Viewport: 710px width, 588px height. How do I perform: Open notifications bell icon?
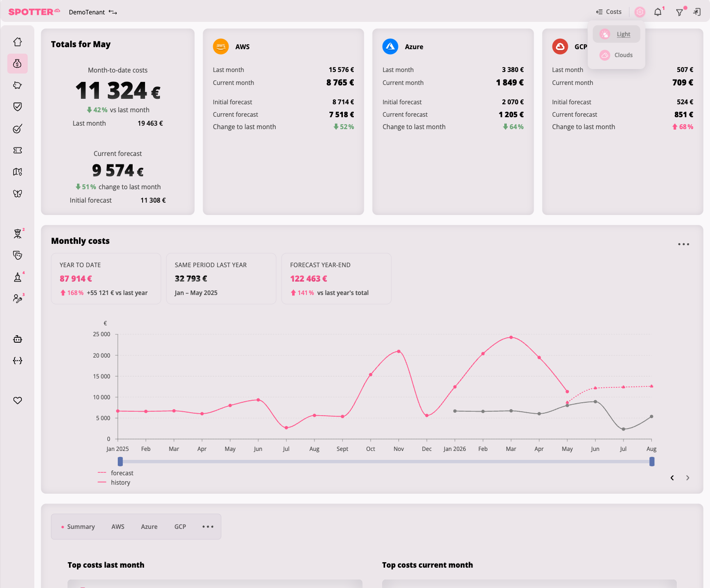658,12
